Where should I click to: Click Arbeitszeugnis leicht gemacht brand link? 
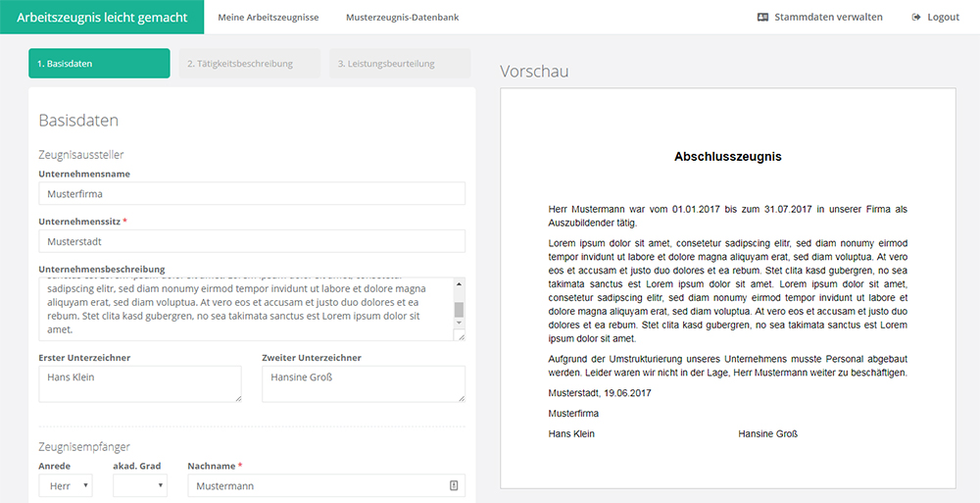[x=102, y=17]
